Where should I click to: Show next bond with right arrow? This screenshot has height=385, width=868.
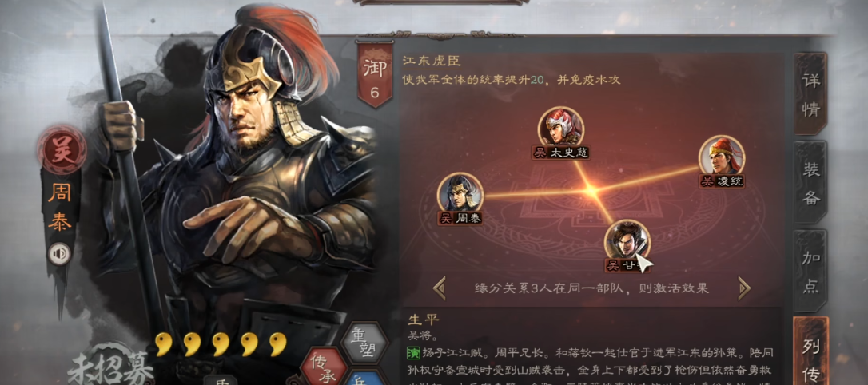pyautogui.click(x=744, y=288)
